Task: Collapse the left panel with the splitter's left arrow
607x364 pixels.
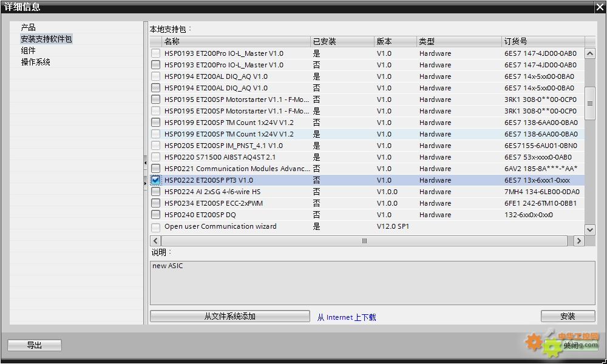Action: [145, 163]
